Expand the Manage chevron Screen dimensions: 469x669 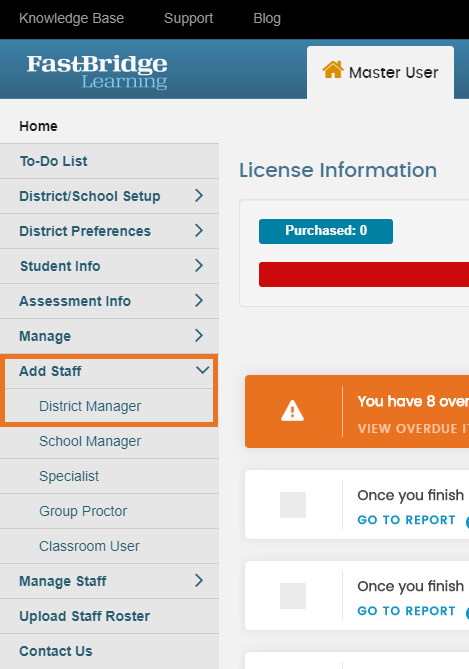[x=199, y=336]
